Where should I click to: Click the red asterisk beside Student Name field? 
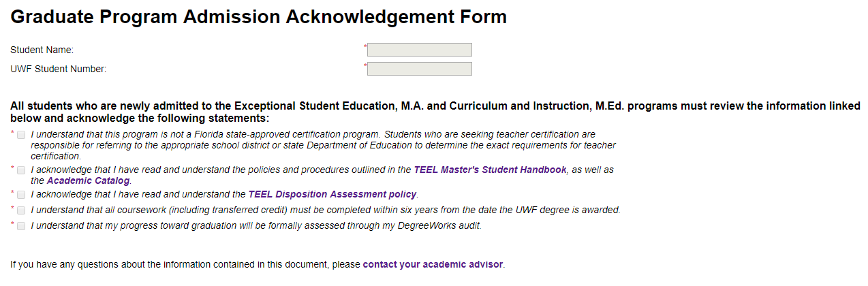click(365, 46)
